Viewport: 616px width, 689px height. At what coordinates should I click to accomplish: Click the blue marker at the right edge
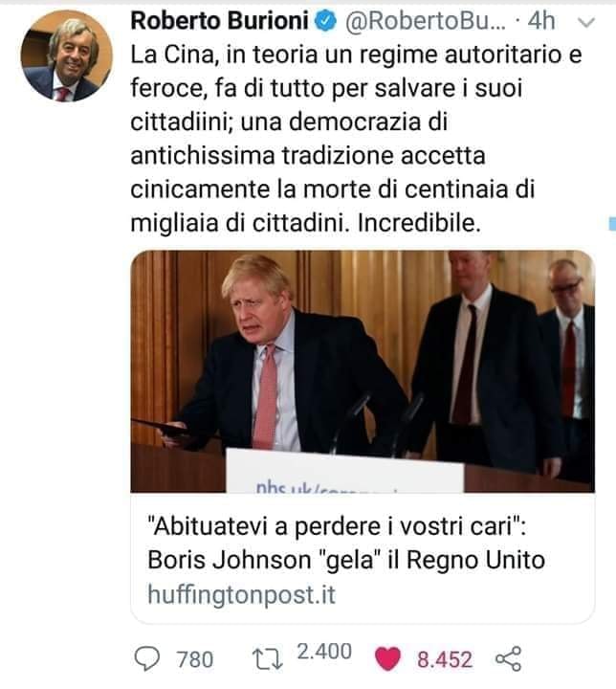[612, 223]
